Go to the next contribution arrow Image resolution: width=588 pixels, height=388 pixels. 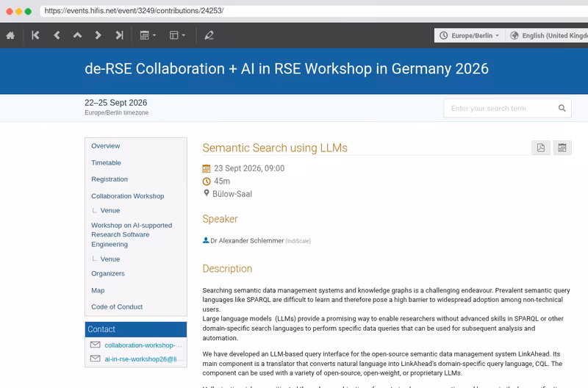pyautogui.click(x=98, y=35)
